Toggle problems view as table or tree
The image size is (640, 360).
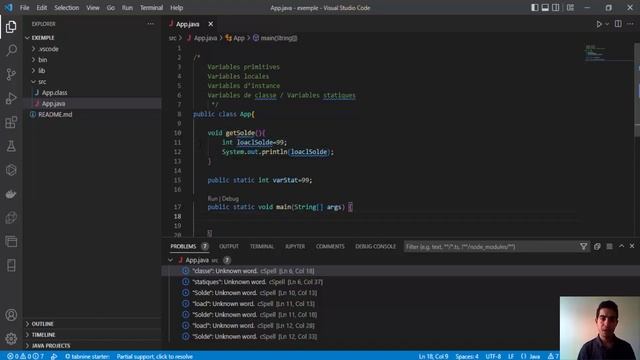coord(609,246)
